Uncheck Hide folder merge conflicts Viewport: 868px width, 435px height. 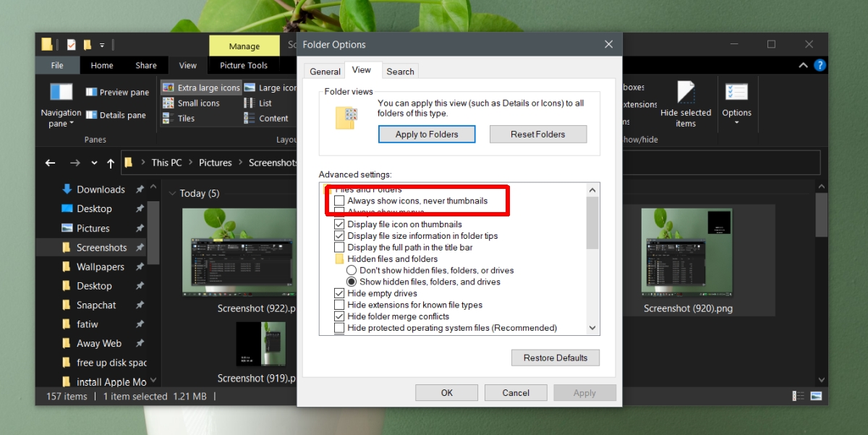pos(339,316)
